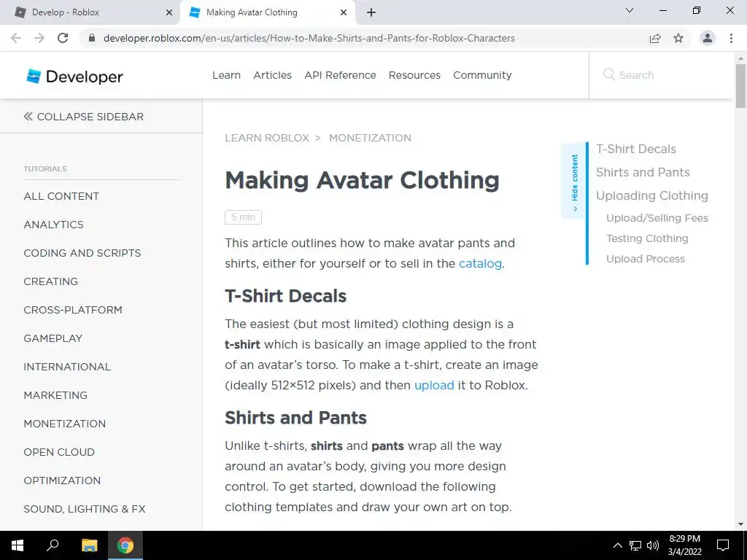
Task: Jump to Uploading Clothing section
Action: [x=651, y=195]
